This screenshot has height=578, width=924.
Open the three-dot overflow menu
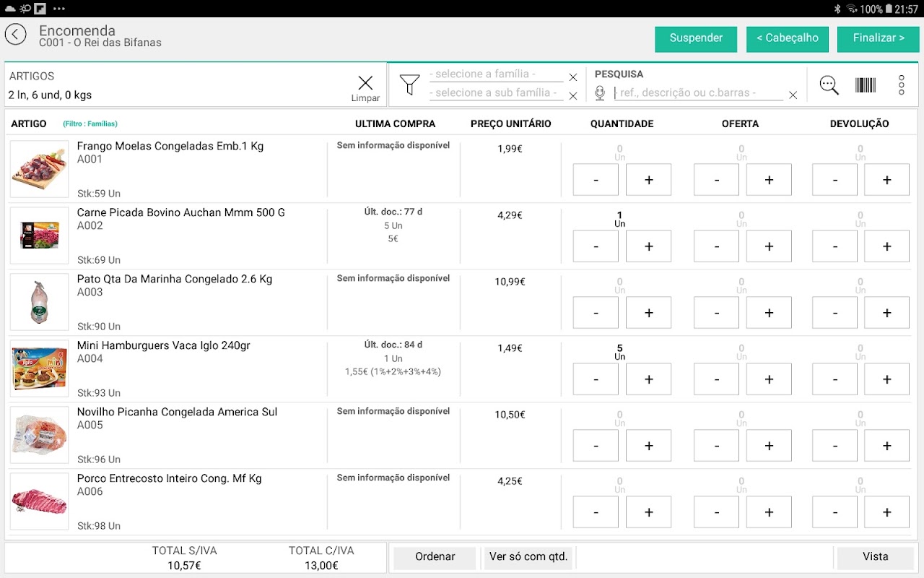point(902,85)
